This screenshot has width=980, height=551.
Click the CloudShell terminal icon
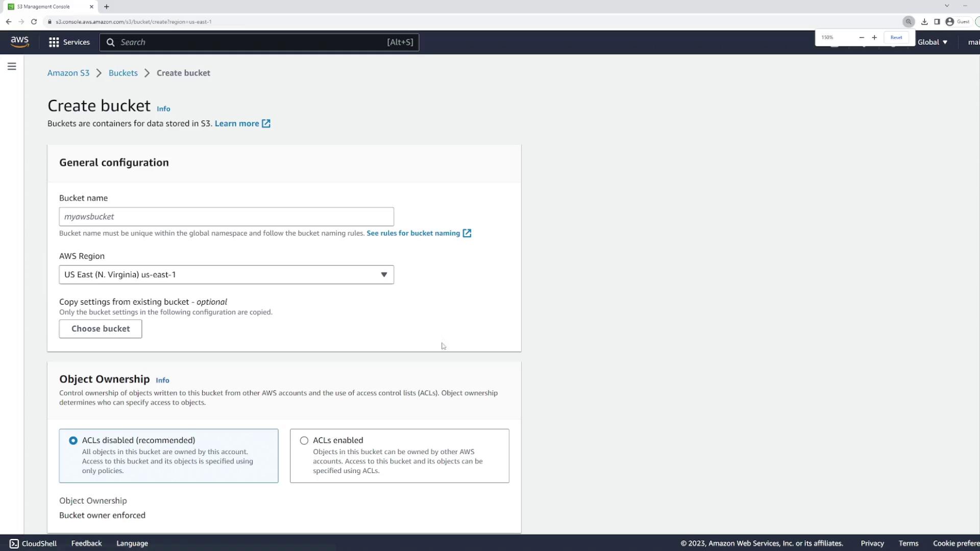point(14,543)
